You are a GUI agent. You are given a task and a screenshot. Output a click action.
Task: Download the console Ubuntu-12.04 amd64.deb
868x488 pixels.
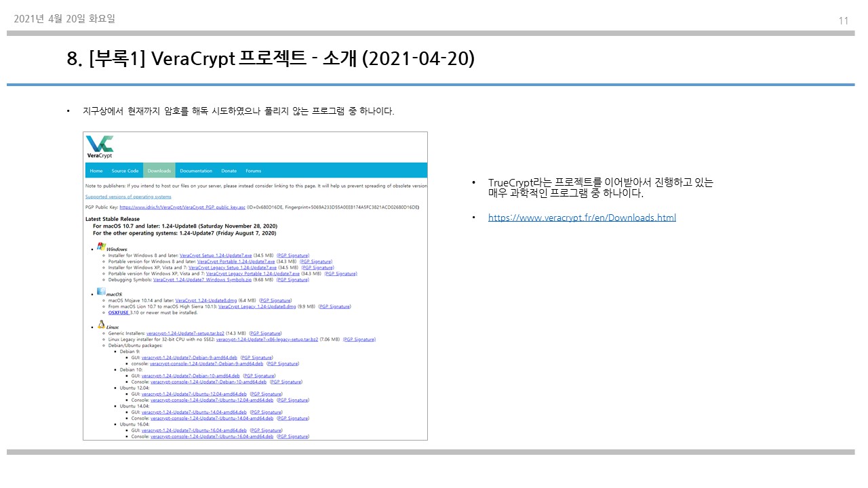pos(212,400)
